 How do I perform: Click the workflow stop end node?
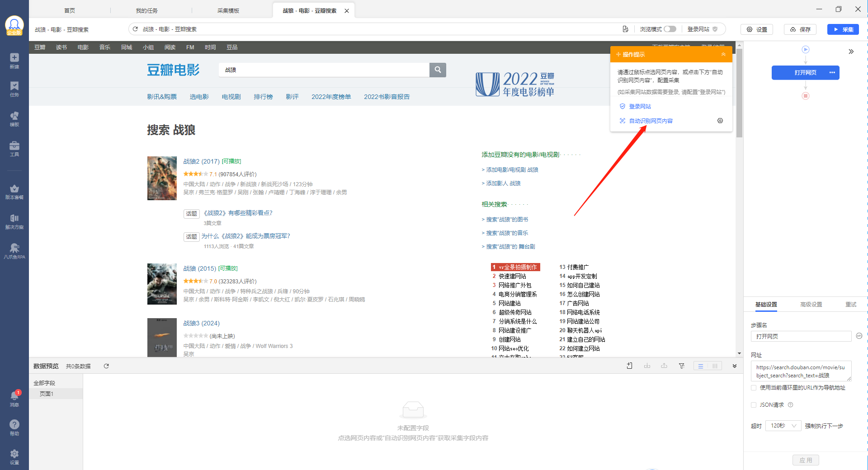pos(806,96)
